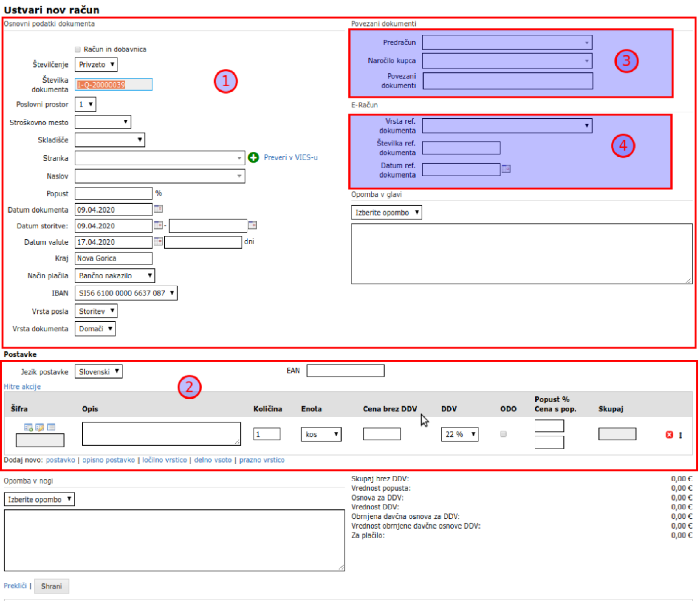
Task: Open the Jezik postavke Slovenski dropdown
Action: coord(98,371)
